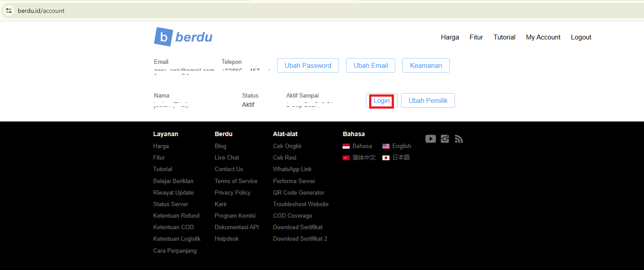Open the Contact Us link
The width and height of the screenshot is (644, 270).
[x=229, y=169]
